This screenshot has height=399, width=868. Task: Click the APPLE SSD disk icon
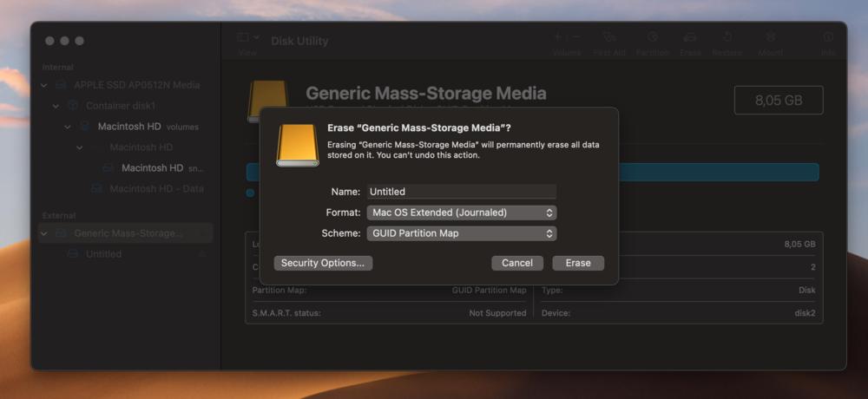[61, 85]
